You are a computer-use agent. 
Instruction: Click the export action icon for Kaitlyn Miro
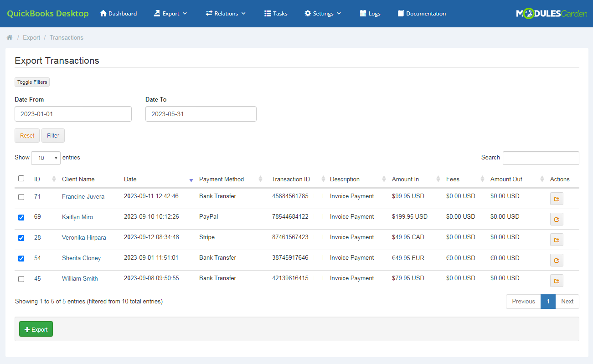pos(556,219)
